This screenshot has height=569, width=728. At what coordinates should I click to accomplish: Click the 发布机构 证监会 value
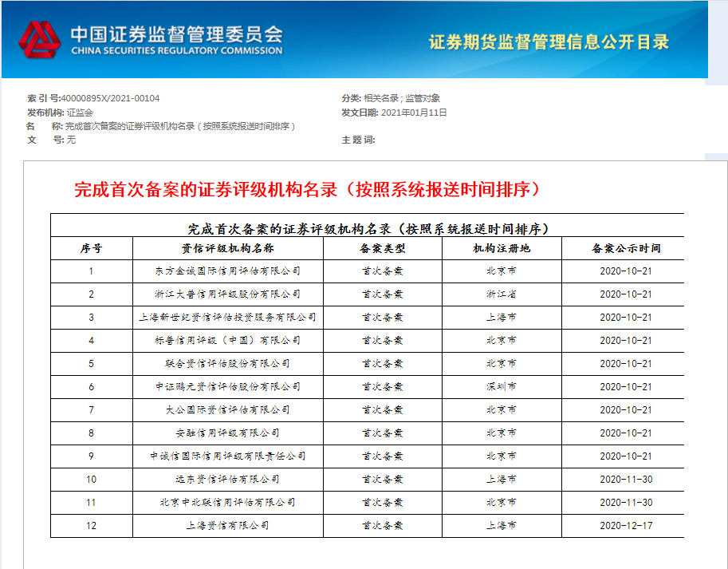tap(80, 113)
